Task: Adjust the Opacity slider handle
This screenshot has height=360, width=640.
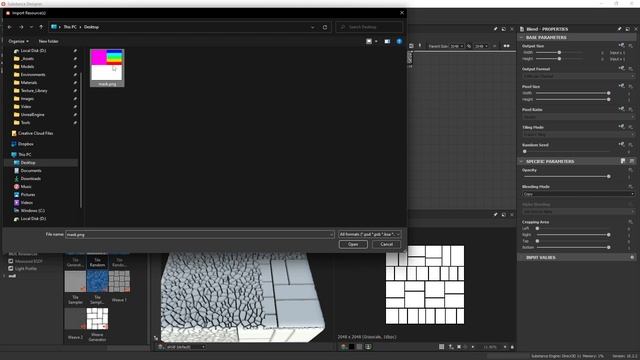Action: (x=609, y=176)
